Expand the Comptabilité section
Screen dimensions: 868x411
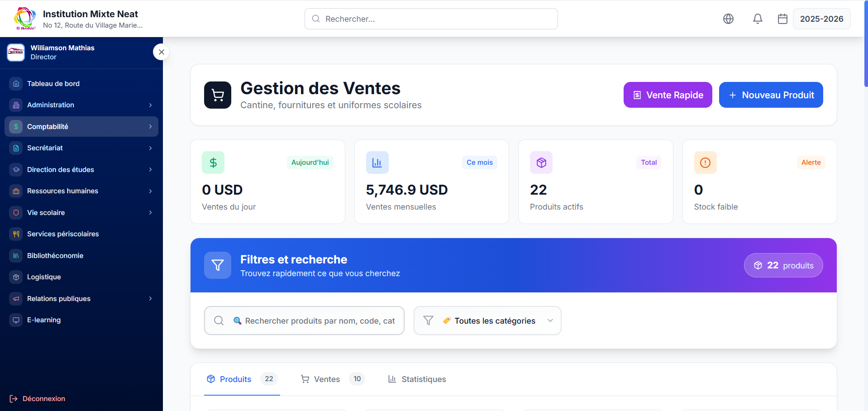coord(81,127)
